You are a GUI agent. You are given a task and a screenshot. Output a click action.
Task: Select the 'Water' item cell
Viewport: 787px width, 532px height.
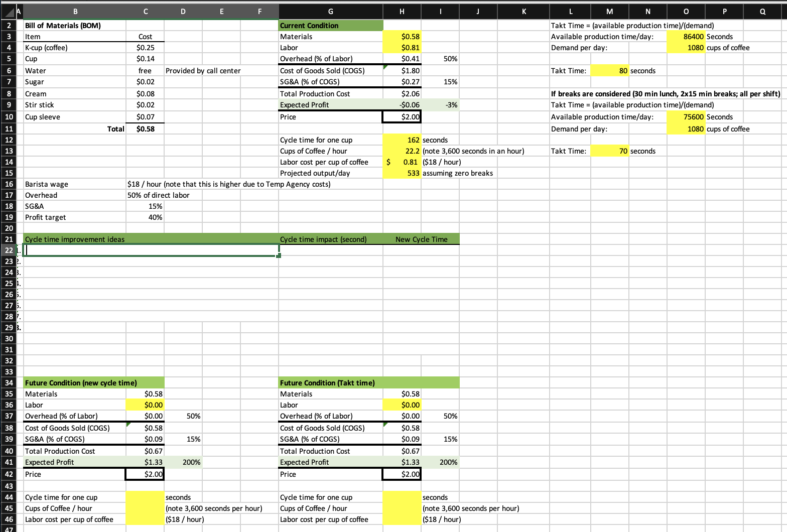(75, 71)
